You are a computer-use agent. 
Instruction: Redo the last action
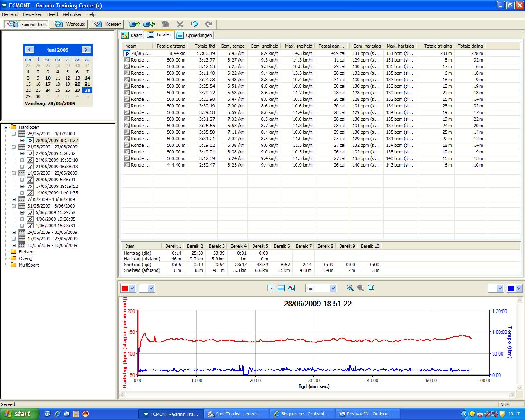coord(209,24)
